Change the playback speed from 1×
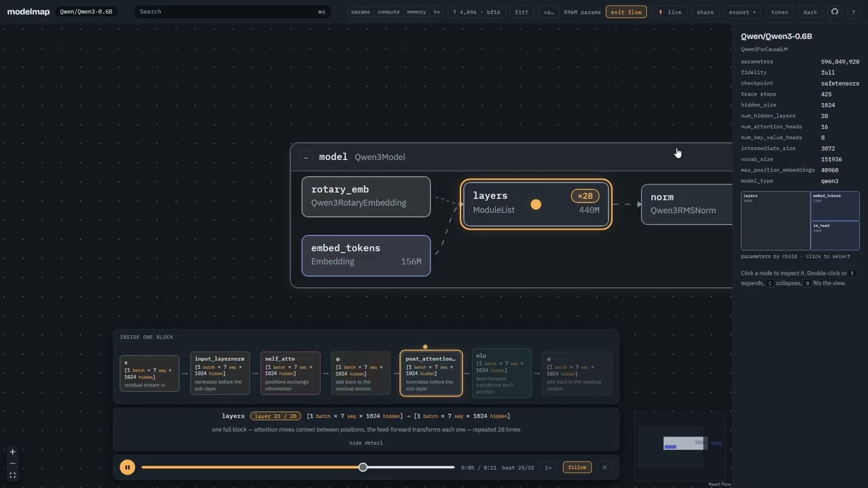The width and height of the screenshot is (868, 488). [548, 467]
